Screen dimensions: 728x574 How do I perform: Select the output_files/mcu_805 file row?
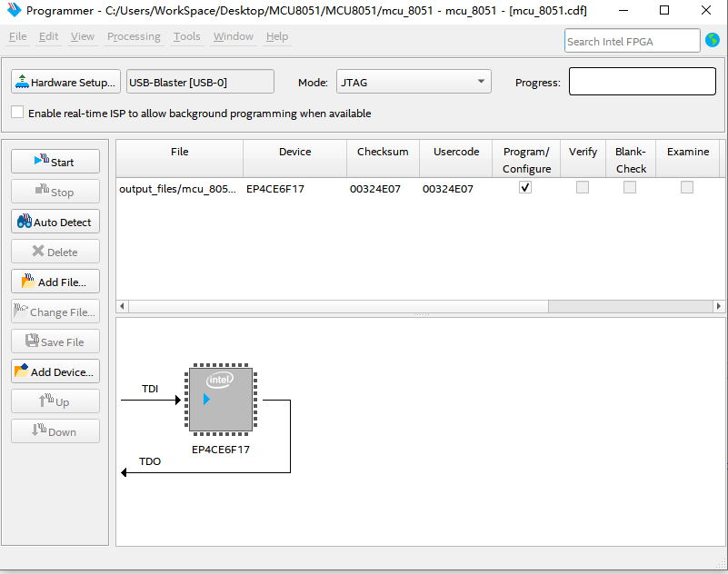pyautogui.click(x=177, y=189)
